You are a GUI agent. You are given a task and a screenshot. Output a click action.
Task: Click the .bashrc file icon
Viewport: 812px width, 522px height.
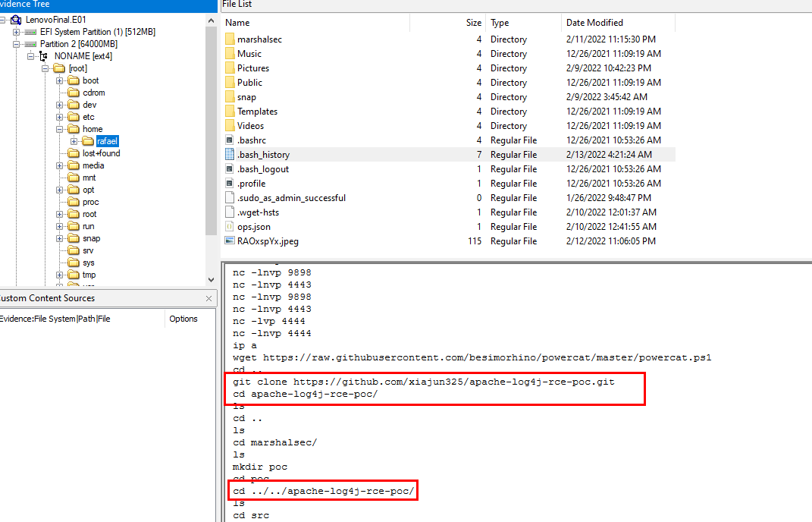(230, 140)
